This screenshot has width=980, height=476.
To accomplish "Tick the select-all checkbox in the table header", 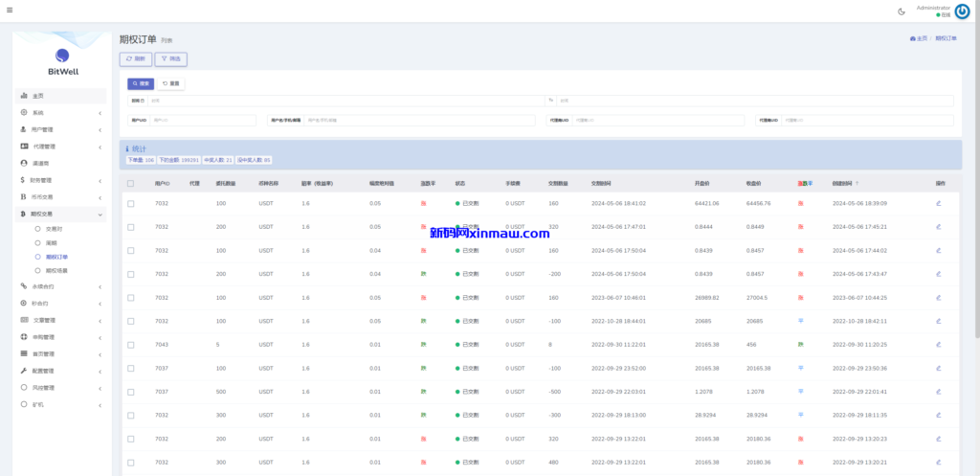I will [x=131, y=183].
